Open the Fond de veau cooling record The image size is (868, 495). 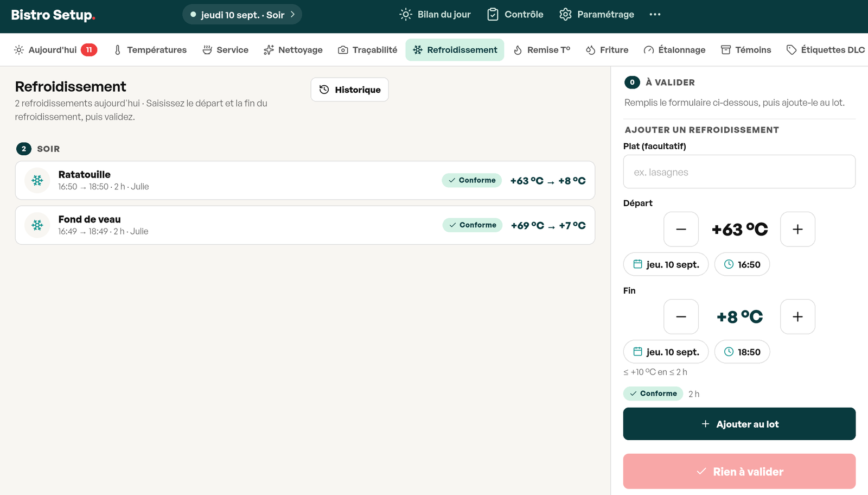point(305,225)
